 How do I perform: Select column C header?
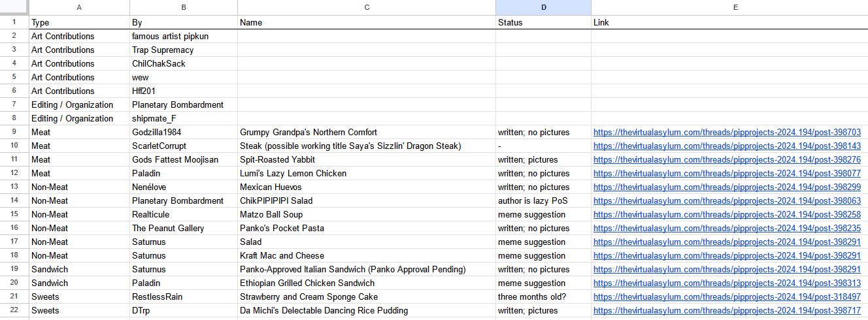[x=367, y=7]
